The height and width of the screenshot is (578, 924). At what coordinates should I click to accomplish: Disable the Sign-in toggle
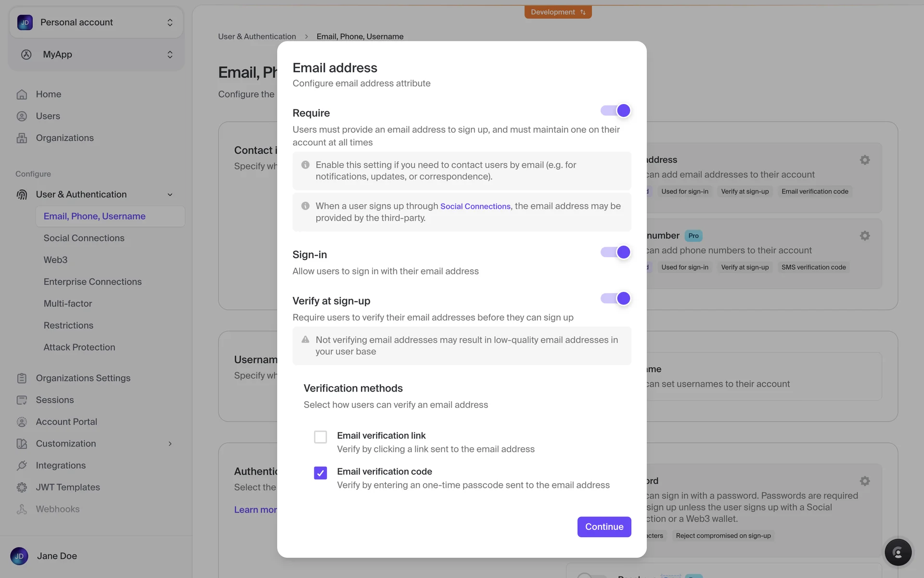616,252
